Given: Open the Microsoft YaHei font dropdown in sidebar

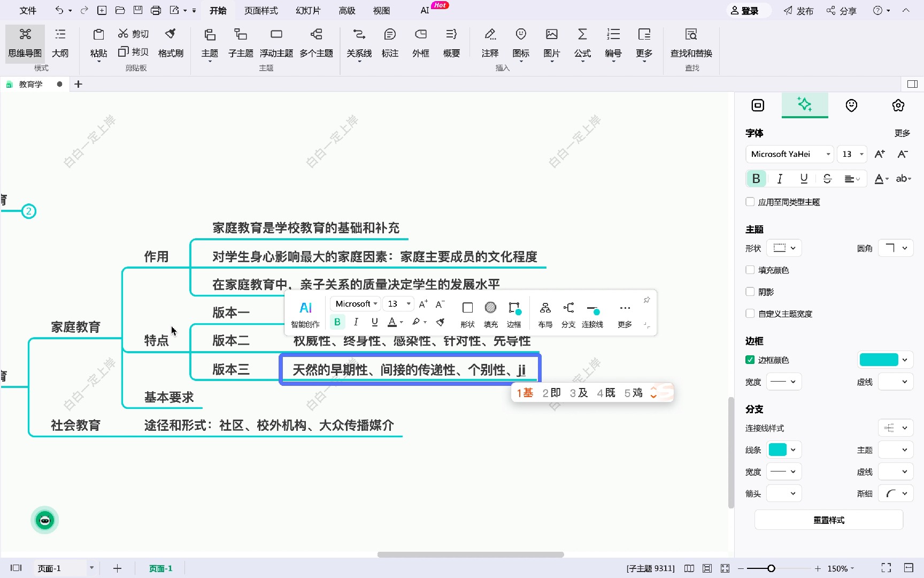Looking at the screenshot, I should [x=790, y=154].
